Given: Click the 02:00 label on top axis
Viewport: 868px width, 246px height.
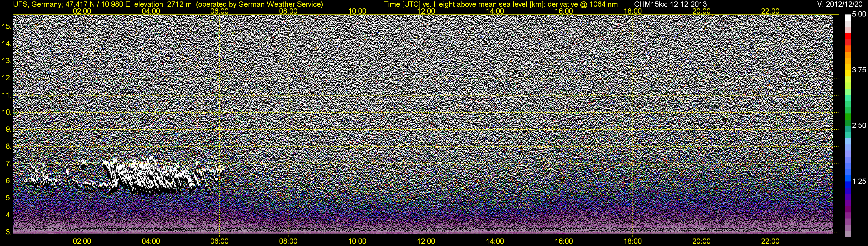Looking at the screenshot, I should (x=82, y=11).
